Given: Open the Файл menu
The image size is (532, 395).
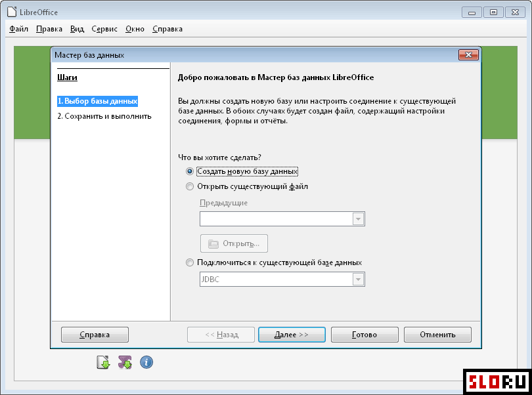Looking at the screenshot, I should [18, 29].
